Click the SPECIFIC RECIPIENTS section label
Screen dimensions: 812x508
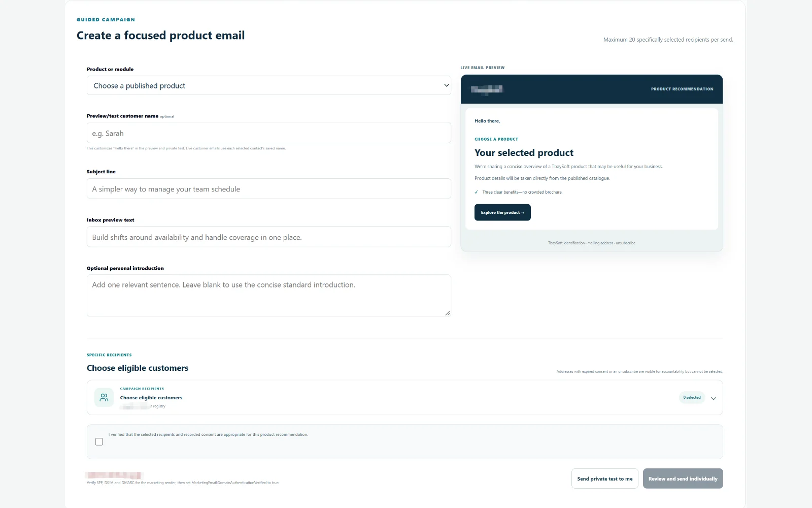pyautogui.click(x=109, y=355)
